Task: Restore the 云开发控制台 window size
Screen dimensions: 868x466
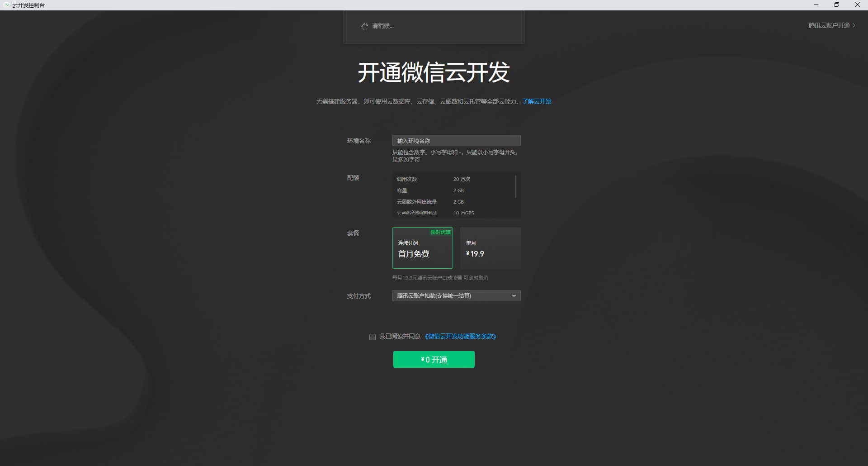Action: click(x=837, y=5)
